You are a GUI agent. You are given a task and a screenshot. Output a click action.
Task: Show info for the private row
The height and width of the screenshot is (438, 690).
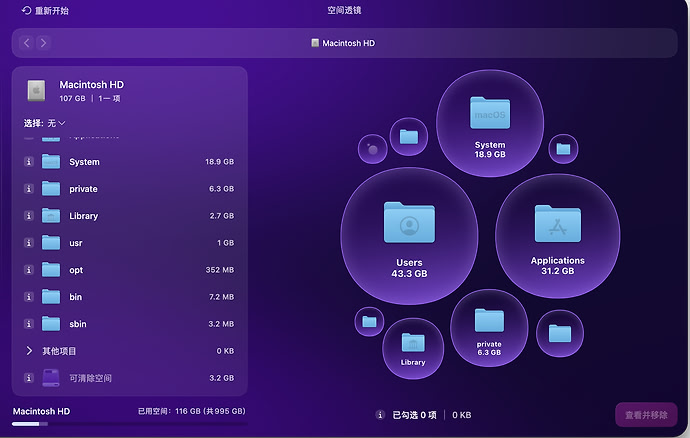click(29, 189)
